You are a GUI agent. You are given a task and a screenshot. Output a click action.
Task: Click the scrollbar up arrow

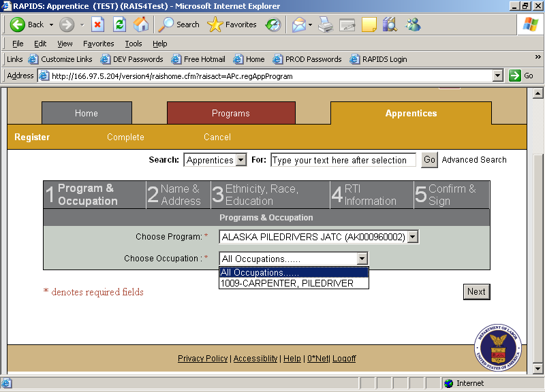point(538,93)
